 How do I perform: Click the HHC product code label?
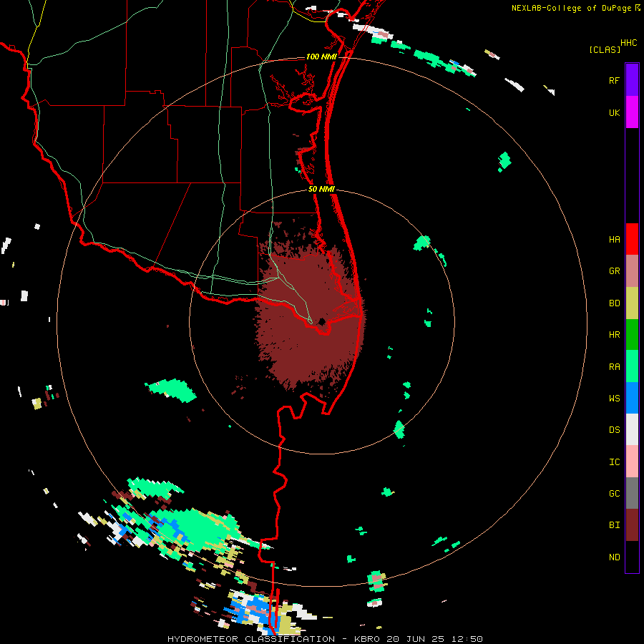tap(629, 43)
